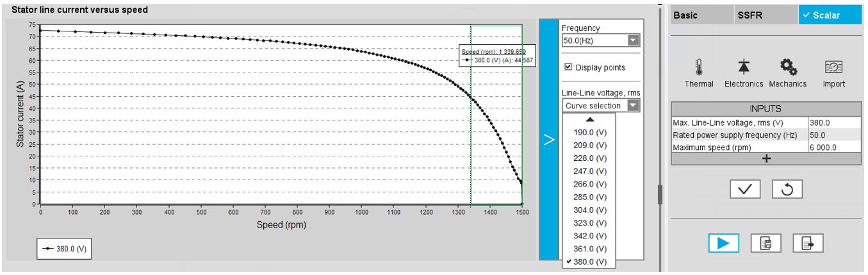Open the Mechanics gear icon

[788, 67]
